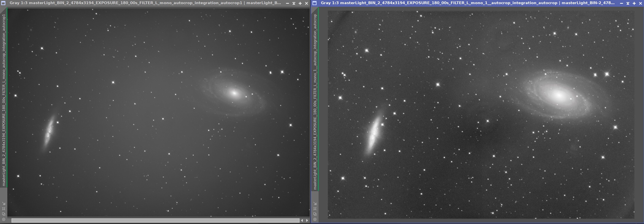Shade the right image window with the triangle button
The height and width of the screenshot is (224, 644).
pos(628,3)
